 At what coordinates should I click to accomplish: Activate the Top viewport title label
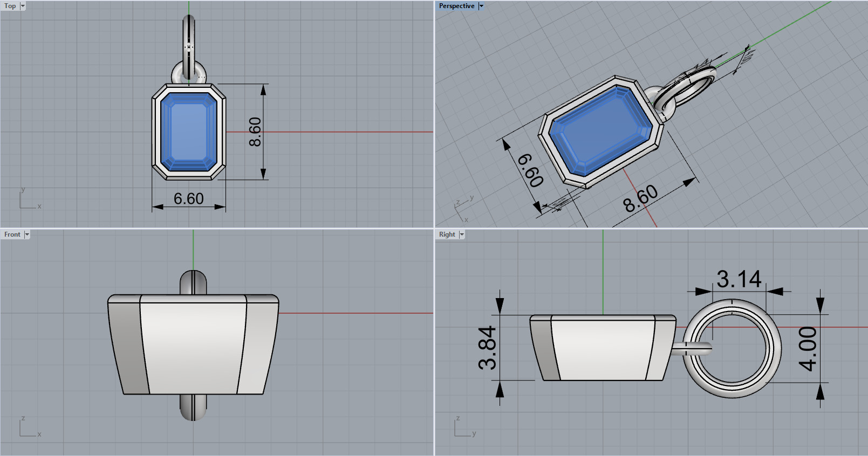pyautogui.click(x=10, y=6)
